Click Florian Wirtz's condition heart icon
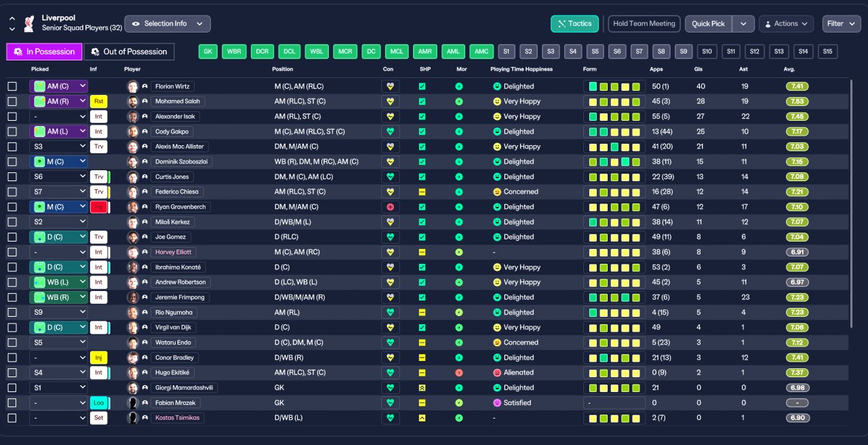 [390, 86]
